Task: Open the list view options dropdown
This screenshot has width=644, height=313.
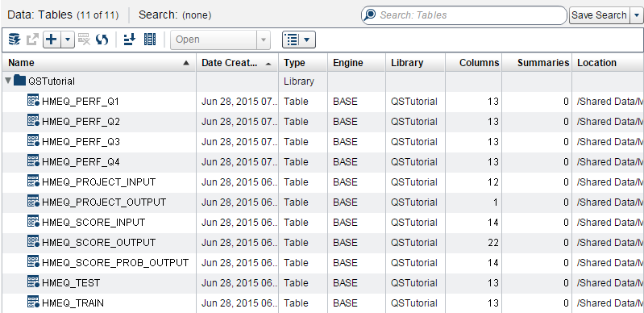Action: (x=298, y=40)
